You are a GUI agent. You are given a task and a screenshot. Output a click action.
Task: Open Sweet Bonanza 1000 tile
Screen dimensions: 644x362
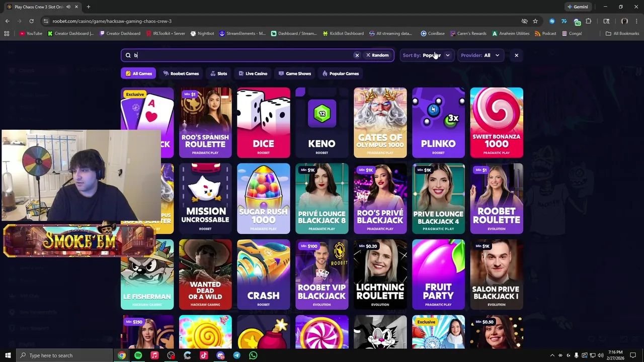tap(497, 123)
